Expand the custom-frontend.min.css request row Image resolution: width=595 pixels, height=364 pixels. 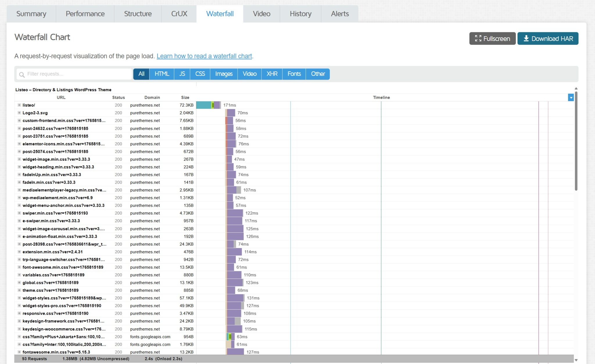coord(19,121)
